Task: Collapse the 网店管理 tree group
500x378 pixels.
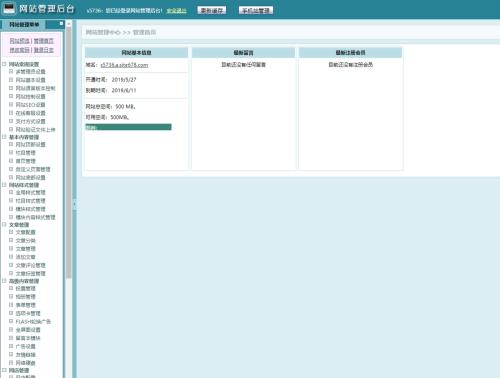Action: tap(4, 370)
